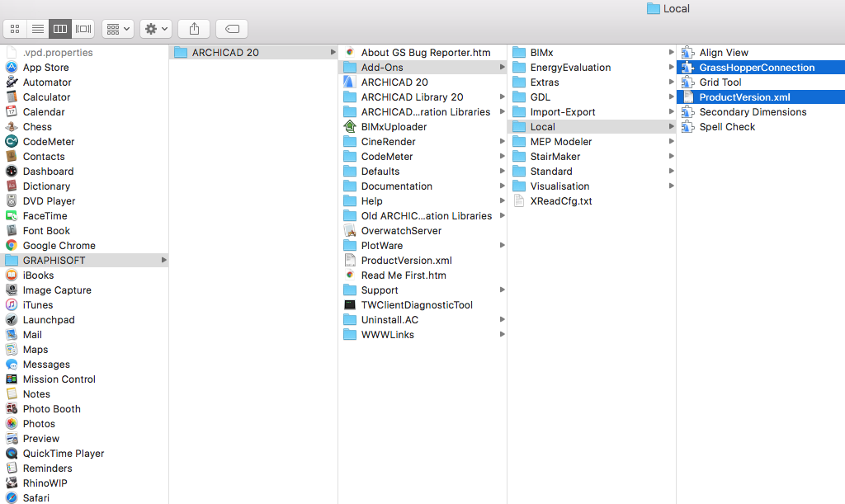The height and width of the screenshot is (504, 845).
Task: Select the Spell Check add-on
Action: pyautogui.click(x=727, y=127)
